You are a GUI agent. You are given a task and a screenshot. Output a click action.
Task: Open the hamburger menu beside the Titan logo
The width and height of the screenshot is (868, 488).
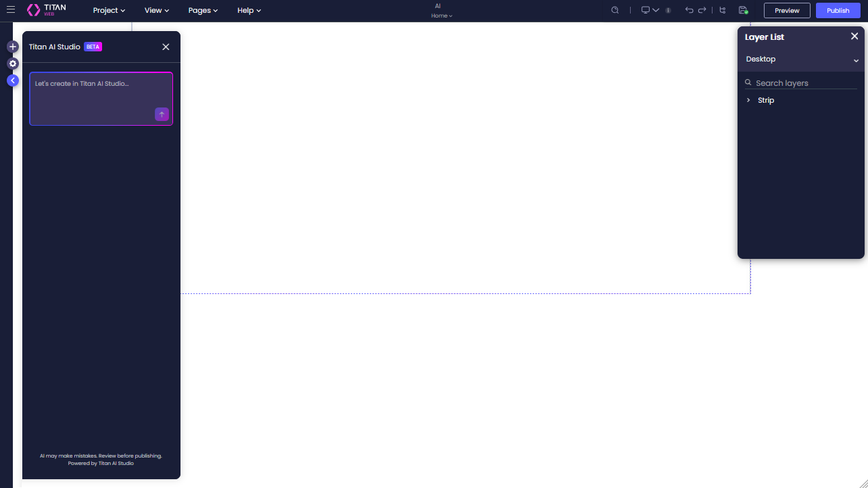click(x=10, y=9)
